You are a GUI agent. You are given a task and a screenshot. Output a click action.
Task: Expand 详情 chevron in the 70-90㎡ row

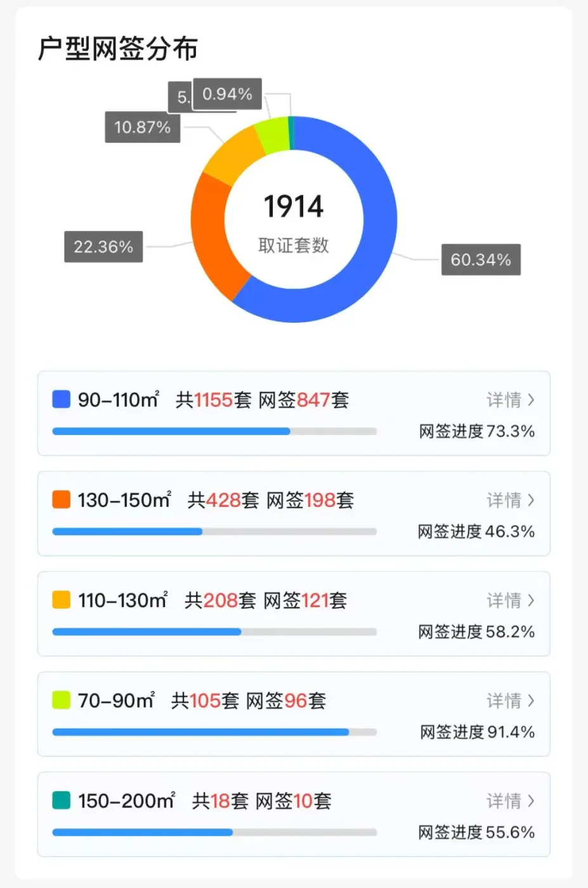point(530,701)
